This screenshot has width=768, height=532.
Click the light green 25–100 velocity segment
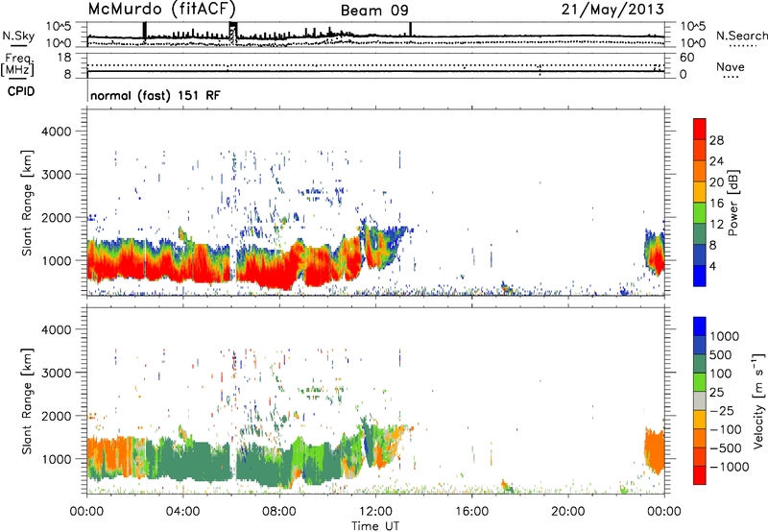pos(700,382)
